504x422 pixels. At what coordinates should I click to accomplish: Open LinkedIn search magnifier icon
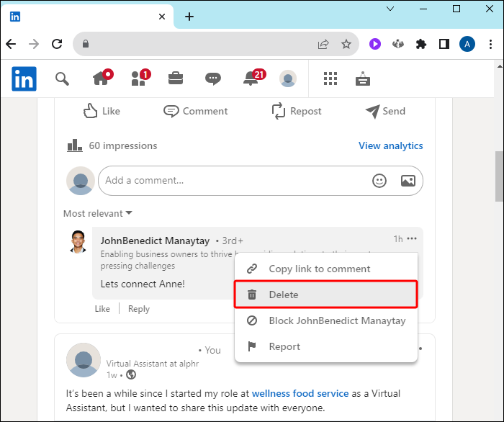tap(63, 78)
